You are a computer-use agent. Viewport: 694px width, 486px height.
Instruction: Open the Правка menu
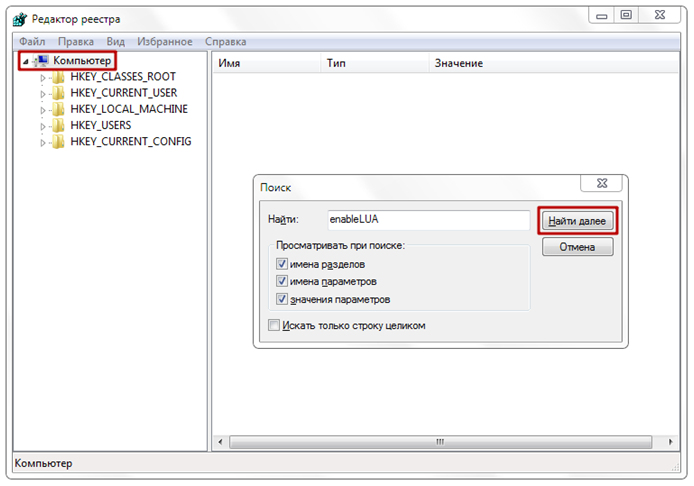pos(75,41)
